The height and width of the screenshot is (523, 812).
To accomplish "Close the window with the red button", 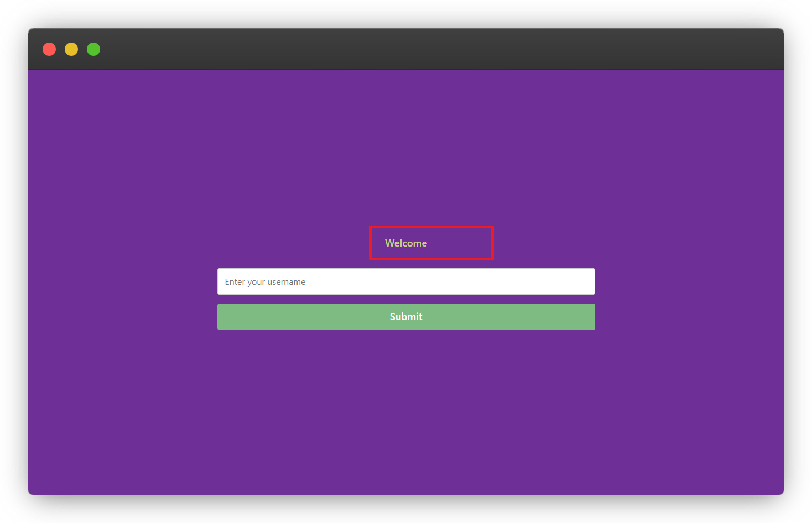I will 49,49.
